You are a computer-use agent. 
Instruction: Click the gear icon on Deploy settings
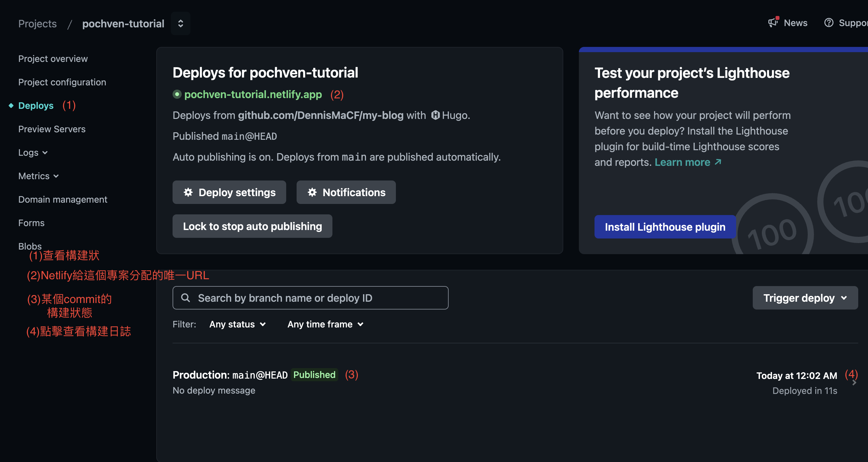click(x=188, y=192)
